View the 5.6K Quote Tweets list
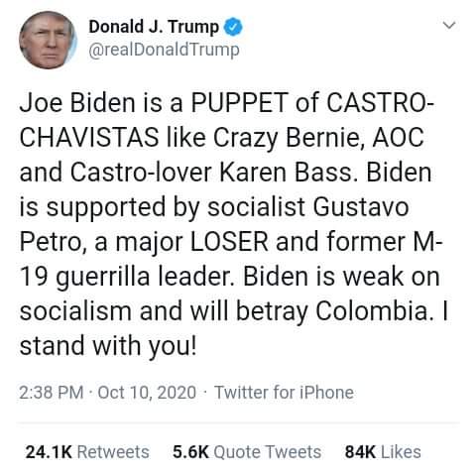 click(247, 452)
